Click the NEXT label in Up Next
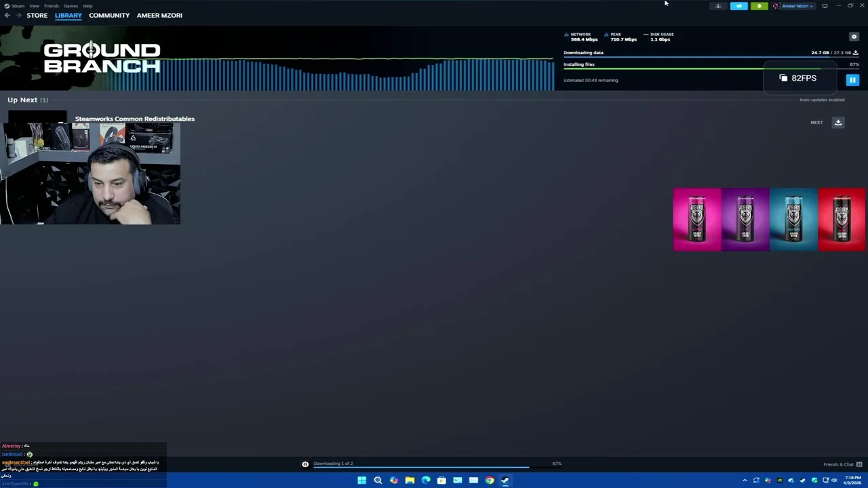Viewport: 868px width, 488px height. point(816,123)
